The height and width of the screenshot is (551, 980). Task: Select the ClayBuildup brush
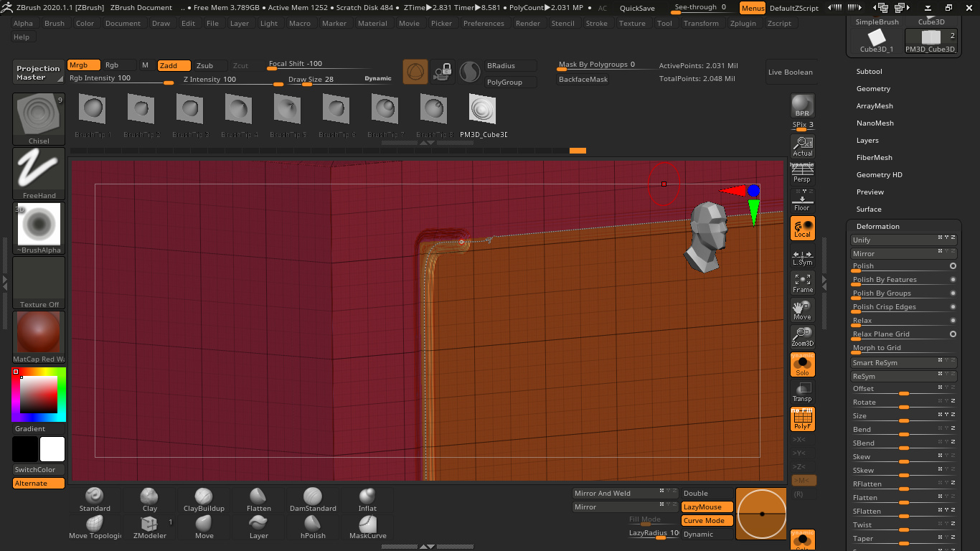(x=204, y=500)
